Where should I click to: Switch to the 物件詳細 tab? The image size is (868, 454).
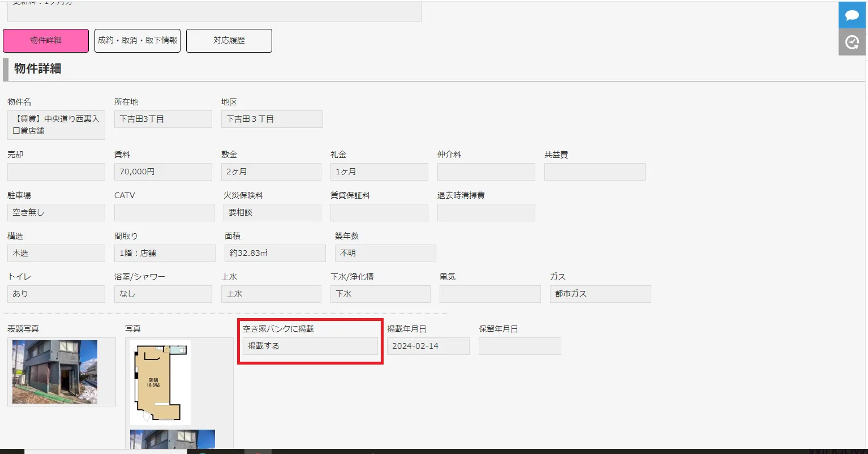(x=46, y=41)
